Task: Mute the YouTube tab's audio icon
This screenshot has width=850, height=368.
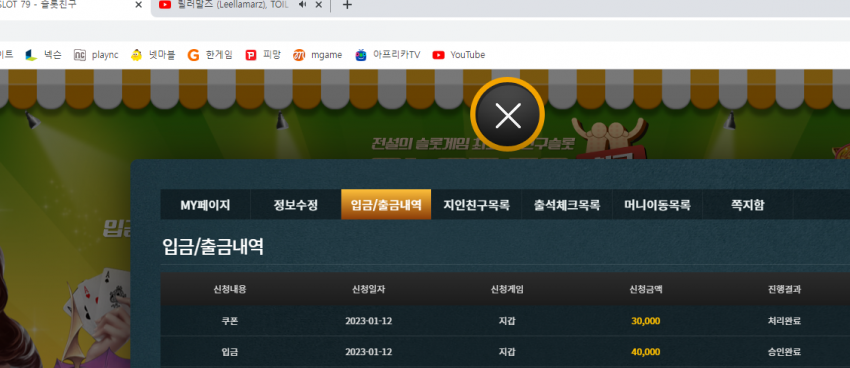Action: click(302, 5)
